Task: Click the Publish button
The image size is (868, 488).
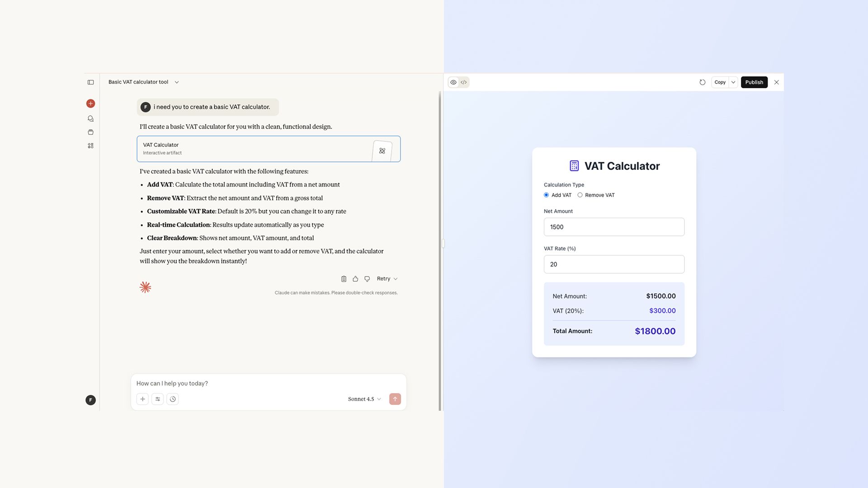Action: pyautogui.click(x=754, y=82)
